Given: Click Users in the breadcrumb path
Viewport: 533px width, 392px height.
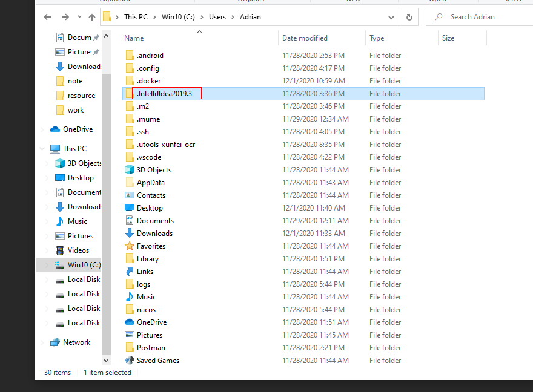Looking at the screenshot, I should (217, 17).
